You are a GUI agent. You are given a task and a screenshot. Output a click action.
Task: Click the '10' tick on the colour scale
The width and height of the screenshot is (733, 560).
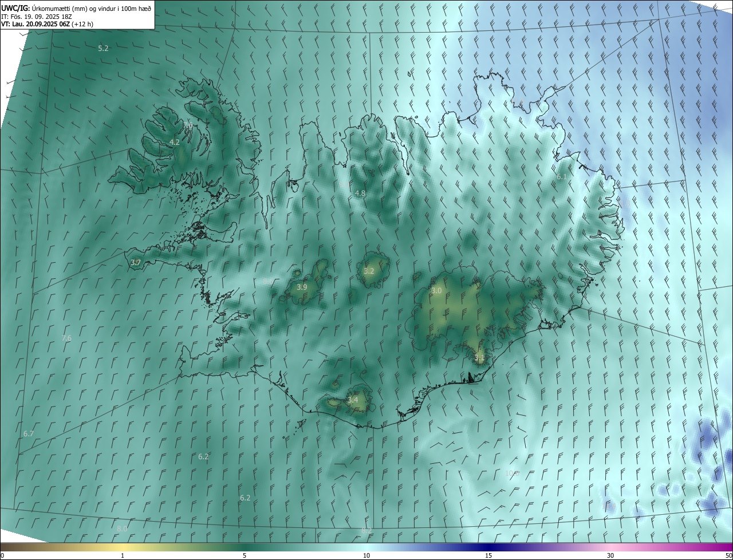coord(366,555)
